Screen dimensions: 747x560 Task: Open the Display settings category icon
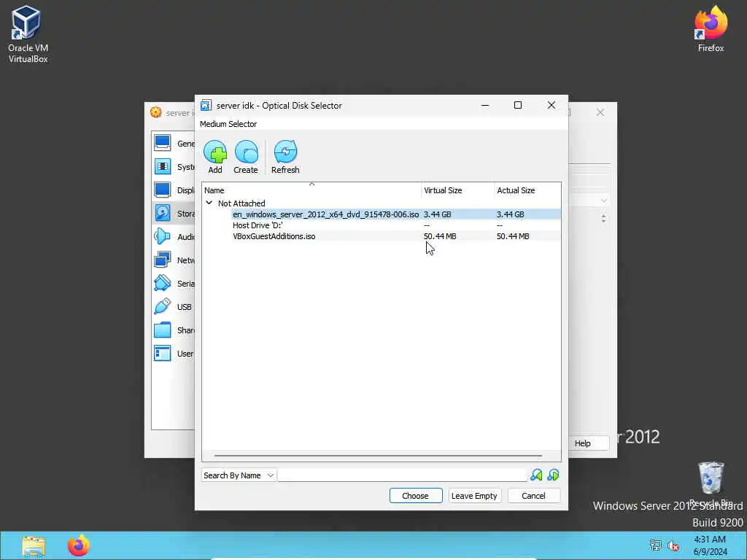[x=163, y=190]
